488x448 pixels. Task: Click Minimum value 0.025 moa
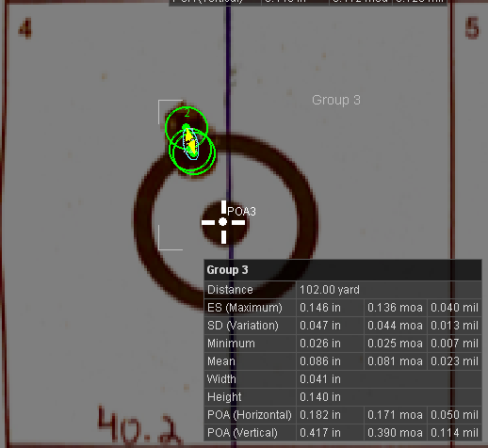coord(395,344)
